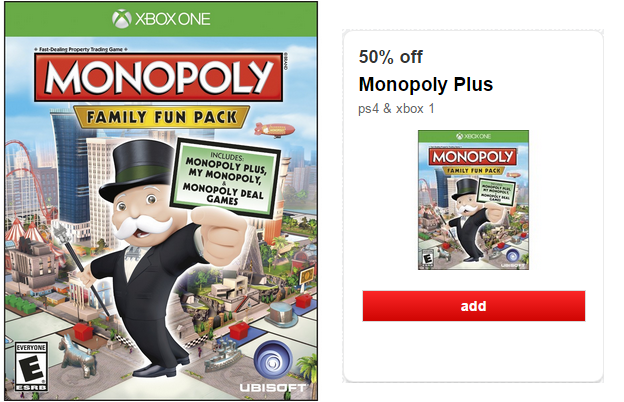The height and width of the screenshot is (402, 624).
Task: Click the green Includes card on cover
Action: pyautogui.click(x=225, y=178)
